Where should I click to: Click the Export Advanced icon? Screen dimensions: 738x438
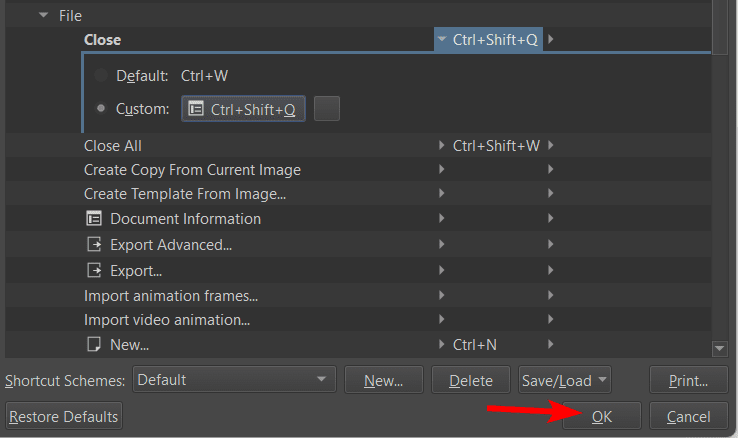[x=94, y=244]
